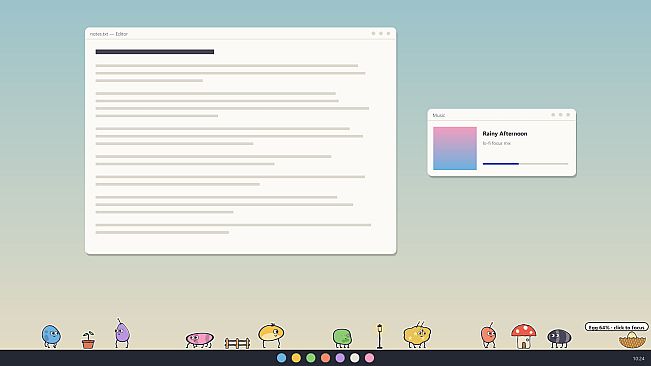The width and height of the screenshot is (651, 366).
Task: Click the dark heading line in editor
Action: 155,52
